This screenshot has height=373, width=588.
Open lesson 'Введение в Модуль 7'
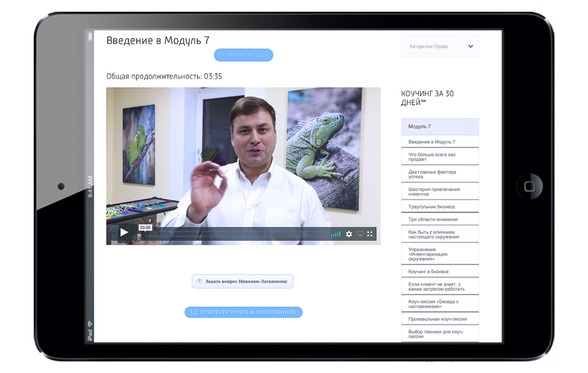(x=431, y=142)
